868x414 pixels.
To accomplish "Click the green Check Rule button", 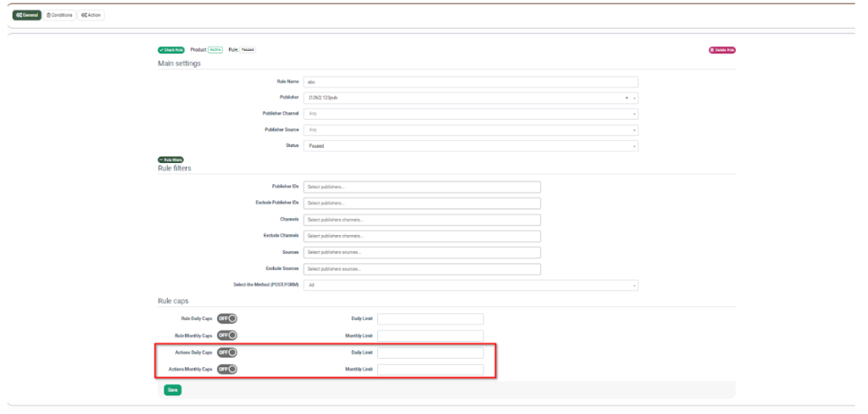I will coord(170,50).
